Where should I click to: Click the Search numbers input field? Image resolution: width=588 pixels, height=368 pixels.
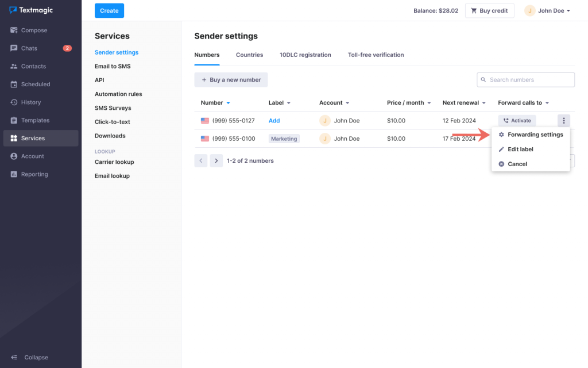click(x=530, y=80)
